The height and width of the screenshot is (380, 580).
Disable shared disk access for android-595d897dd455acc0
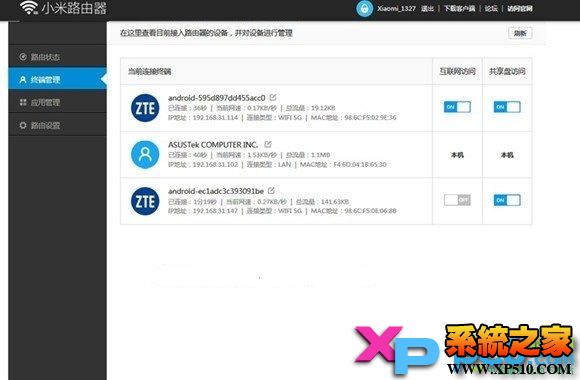pos(507,107)
